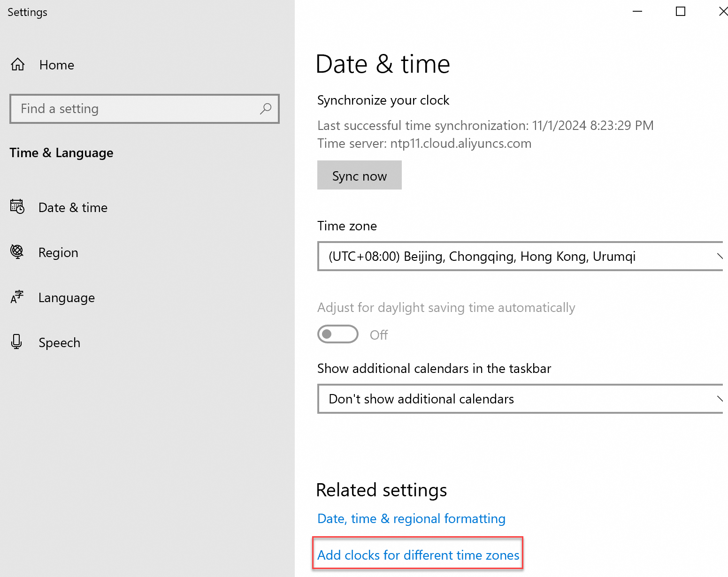728x577 pixels.
Task: Open Add clocks for different time zones
Action: pos(418,555)
